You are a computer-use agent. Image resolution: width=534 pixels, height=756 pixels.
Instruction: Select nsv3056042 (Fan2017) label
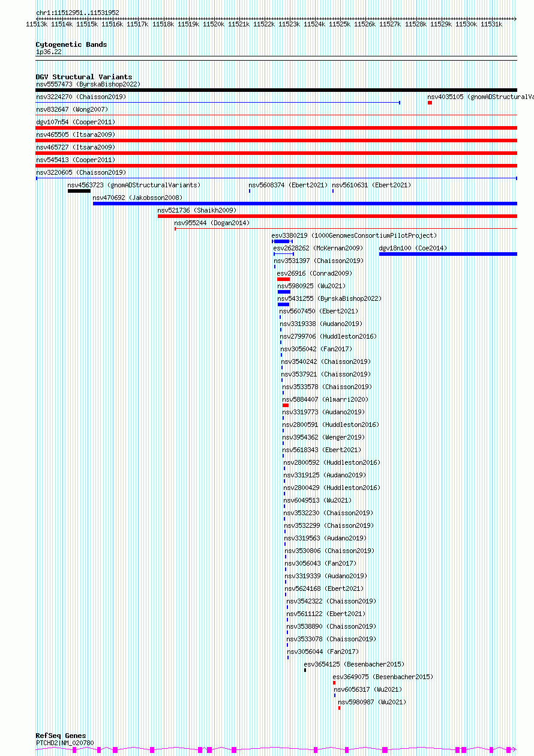[x=316, y=349]
